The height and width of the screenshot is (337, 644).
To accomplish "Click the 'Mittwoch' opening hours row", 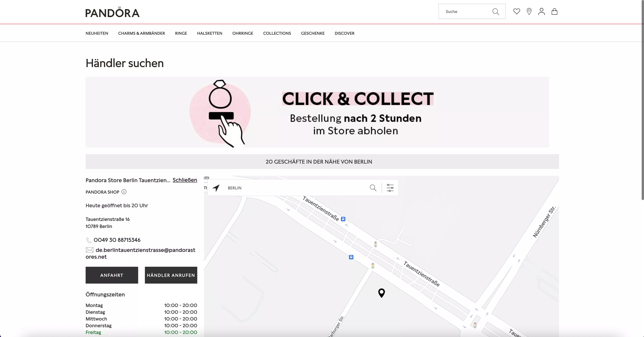I will pyautogui.click(x=141, y=319).
